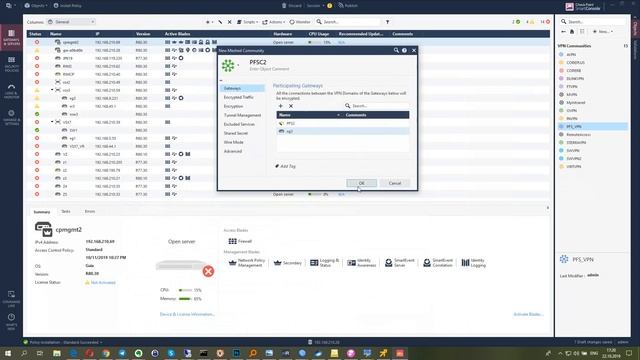
Task: Click the home icon in objects panel
Action: 572,31
